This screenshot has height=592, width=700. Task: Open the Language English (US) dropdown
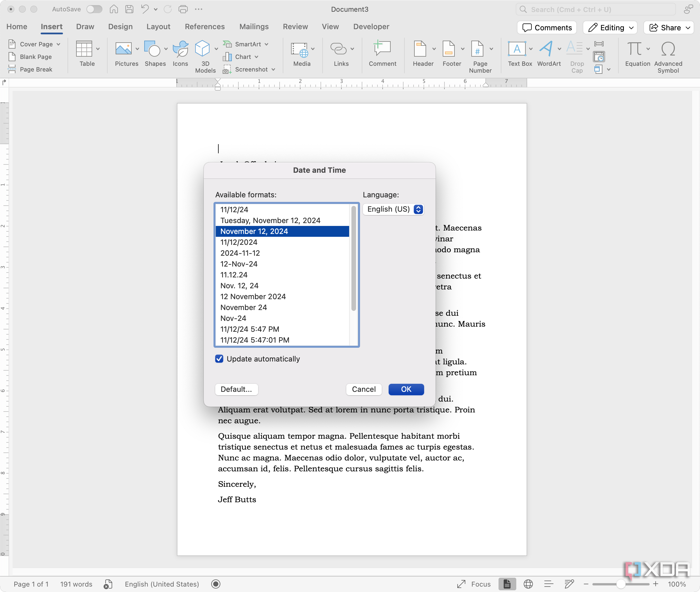point(393,209)
